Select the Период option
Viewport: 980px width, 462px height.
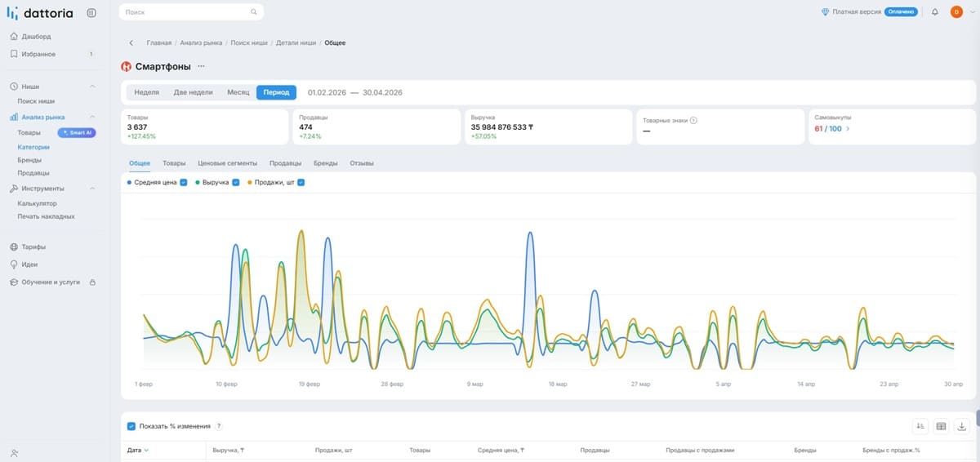point(276,92)
